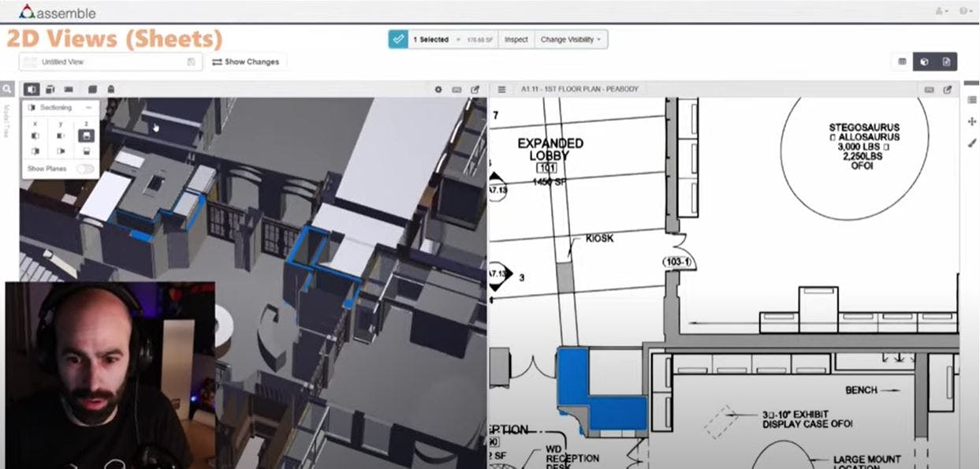Click the A1.11 - 1ST FLOOR PLAN sheet title
This screenshot has height=469, width=980.
(579, 90)
